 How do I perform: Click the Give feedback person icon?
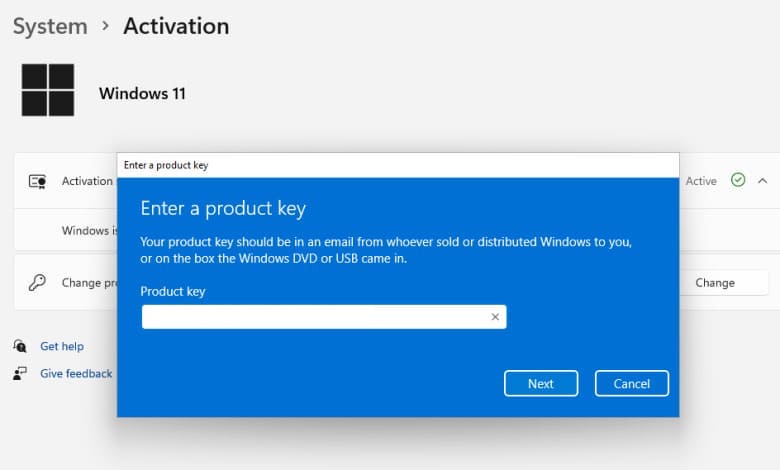20,373
